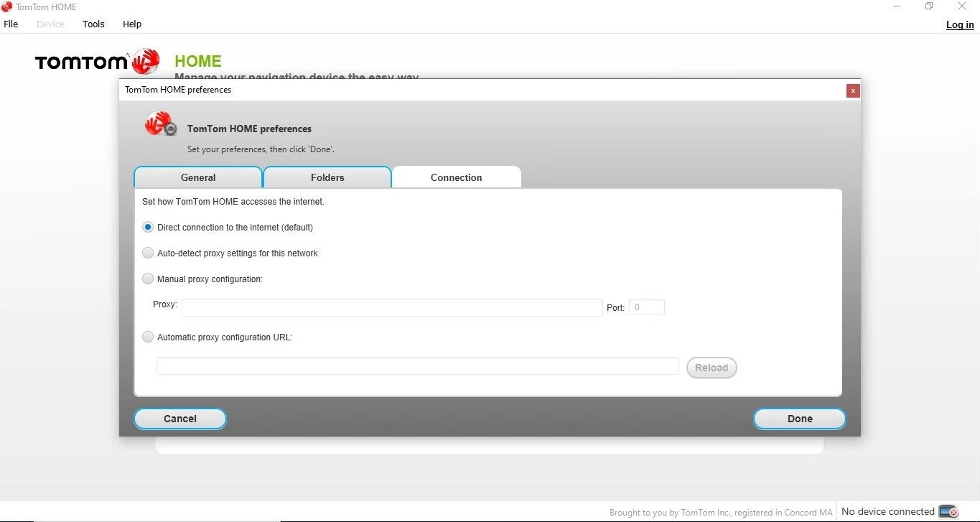Click the TomTom HOME title bar icon
The height and width of the screenshot is (522, 980).
(7, 7)
